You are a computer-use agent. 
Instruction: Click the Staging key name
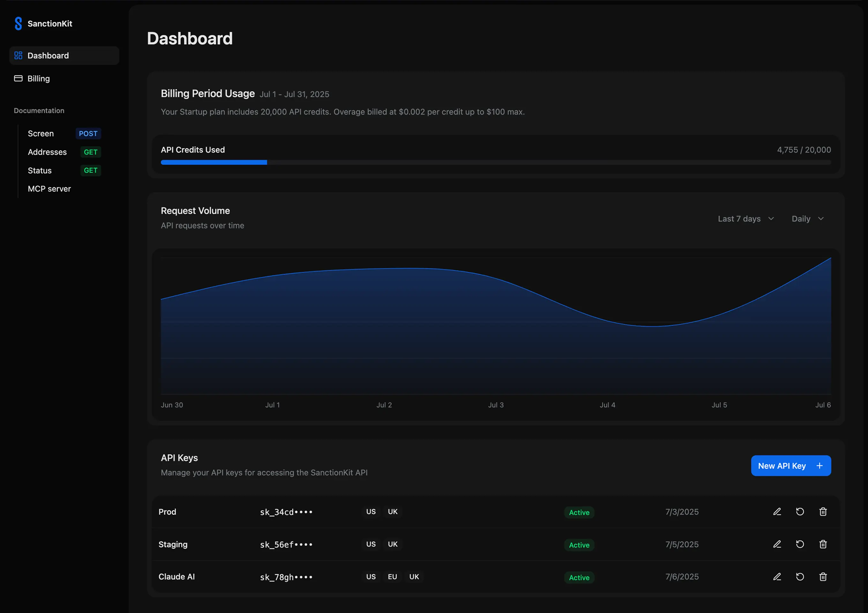tap(173, 544)
